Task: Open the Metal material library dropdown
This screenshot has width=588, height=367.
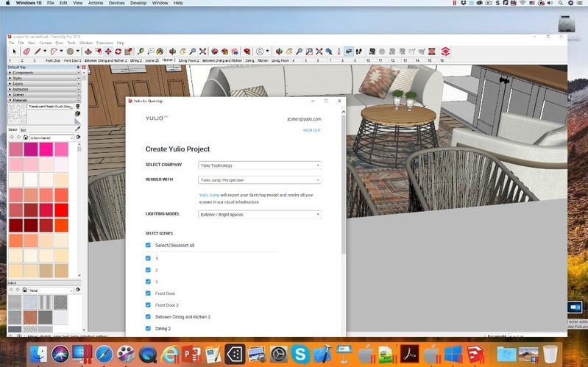Action: pos(52,291)
